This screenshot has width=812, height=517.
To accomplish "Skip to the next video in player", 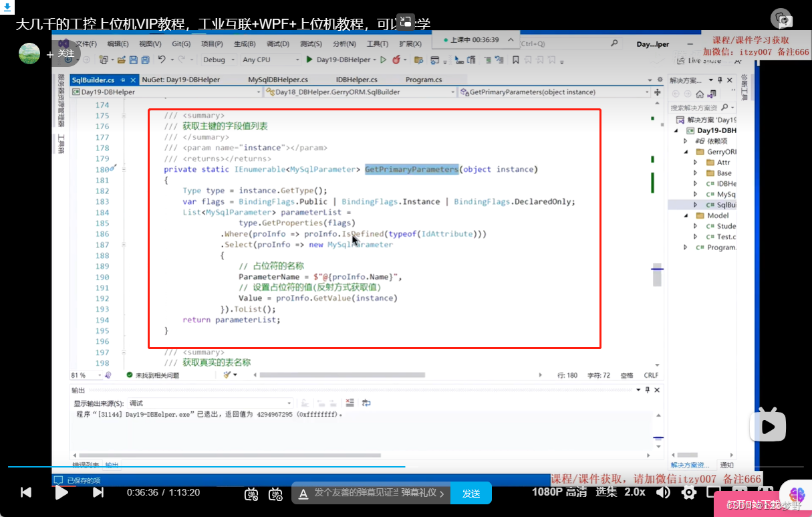I will [x=98, y=492].
